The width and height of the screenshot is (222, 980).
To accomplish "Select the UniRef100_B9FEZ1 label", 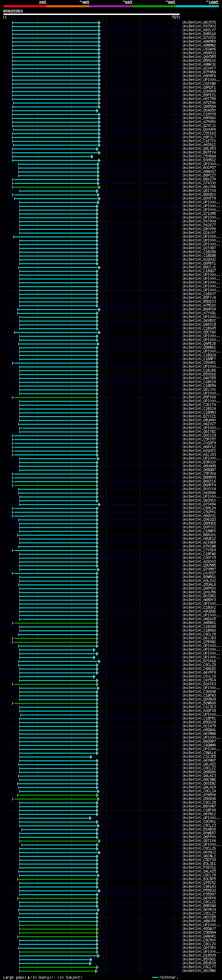I will point(199,95).
